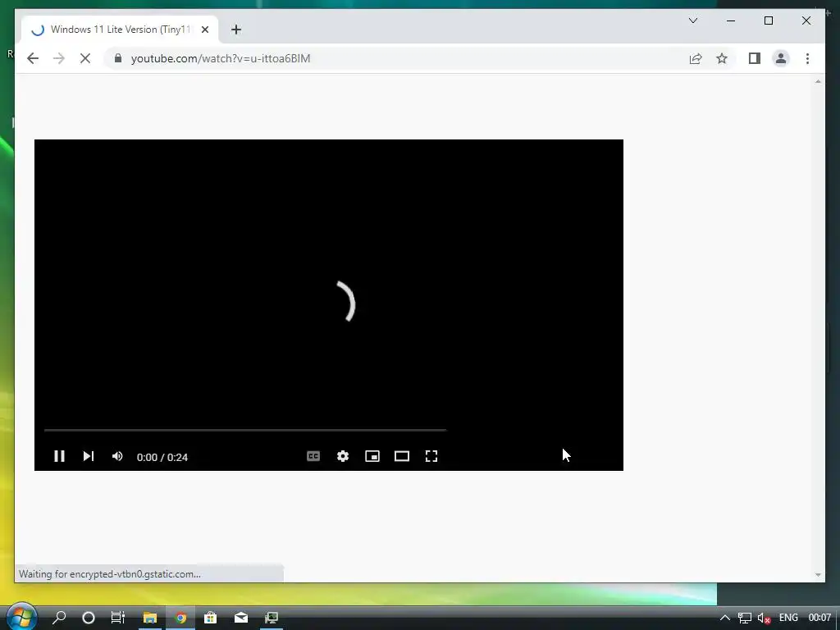Open the 00:07 clock
This screenshot has width=840, height=630.
point(819,618)
